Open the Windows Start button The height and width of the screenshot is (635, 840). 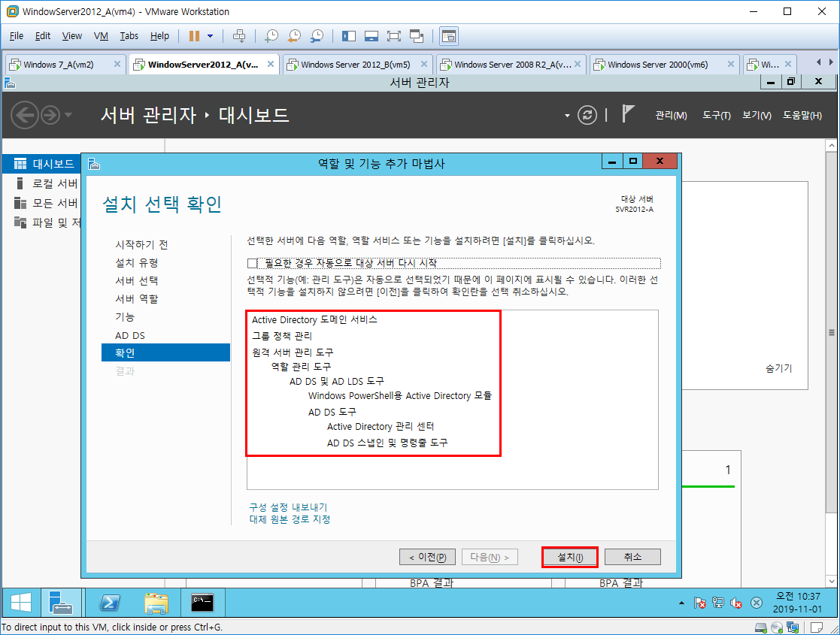pos(21,603)
